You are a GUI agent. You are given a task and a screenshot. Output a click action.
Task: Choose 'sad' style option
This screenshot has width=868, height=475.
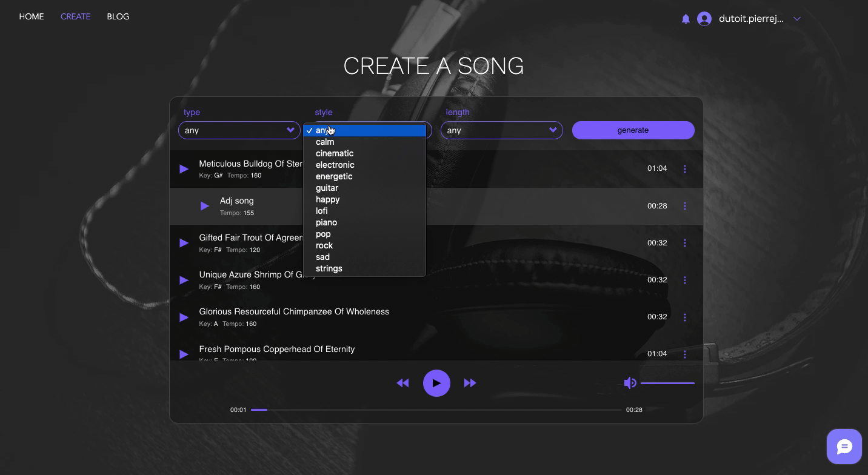coord(365,257)
